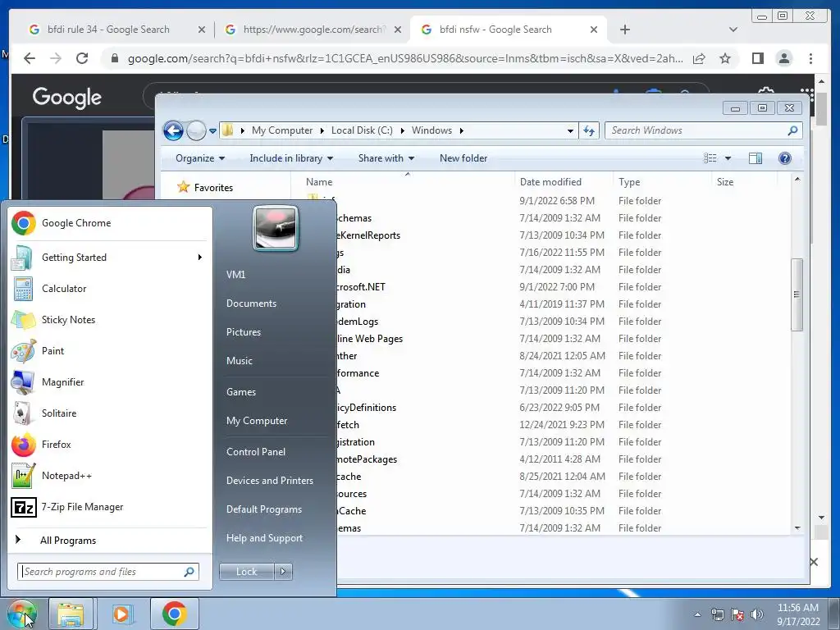Go back in Chrome
This screenshot has height=630, width=840.
pyautogui.click(x=30, y=58)
